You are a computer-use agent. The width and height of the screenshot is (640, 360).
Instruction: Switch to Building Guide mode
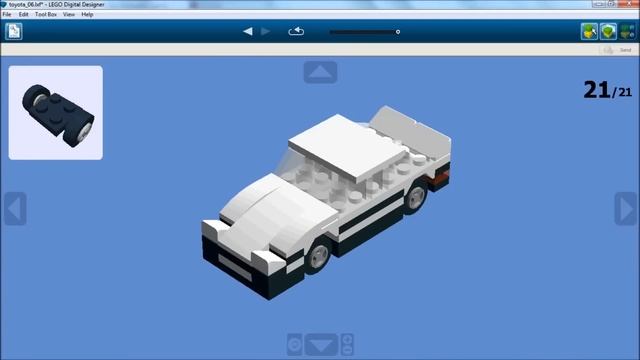(627, 31)
